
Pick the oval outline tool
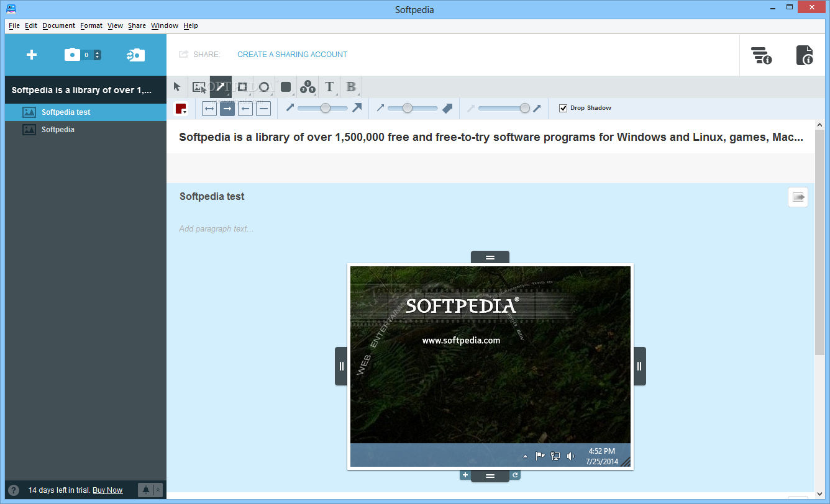point(264,87)
